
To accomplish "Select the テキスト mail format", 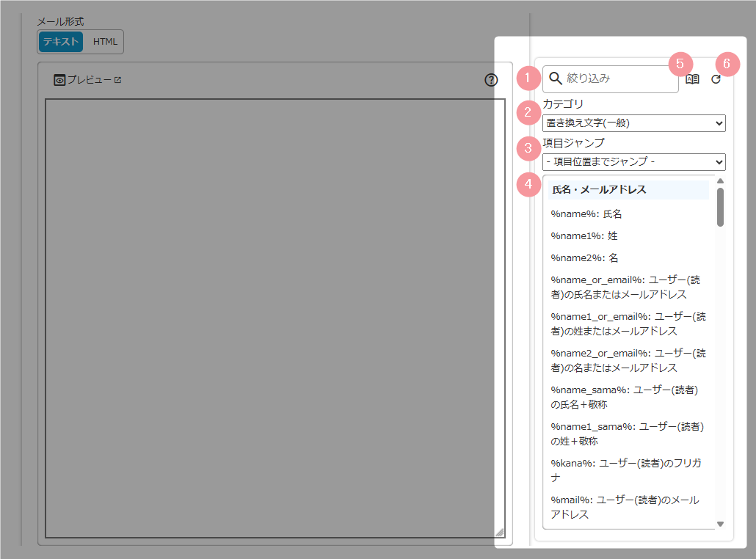I will click(61, 42).
